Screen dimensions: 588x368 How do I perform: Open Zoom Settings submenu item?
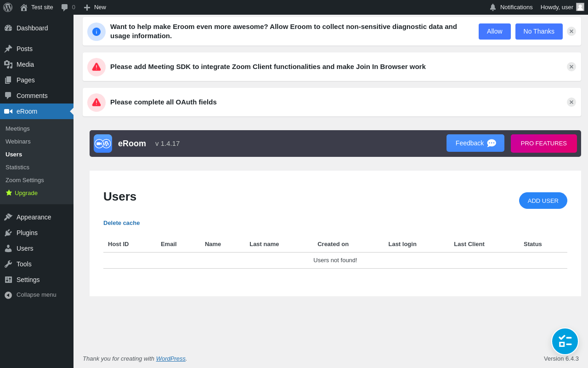tap(25, 180)
